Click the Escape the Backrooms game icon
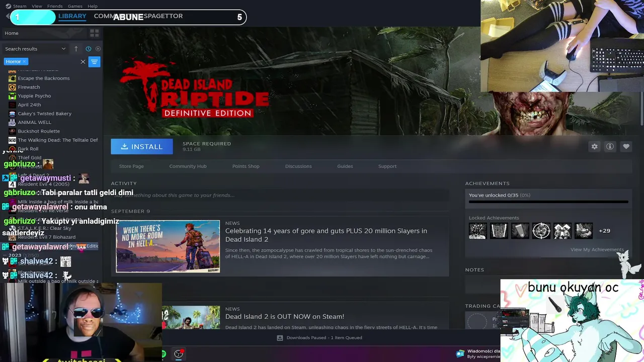Screen dimensions: 644x362 tap(12, 78)
